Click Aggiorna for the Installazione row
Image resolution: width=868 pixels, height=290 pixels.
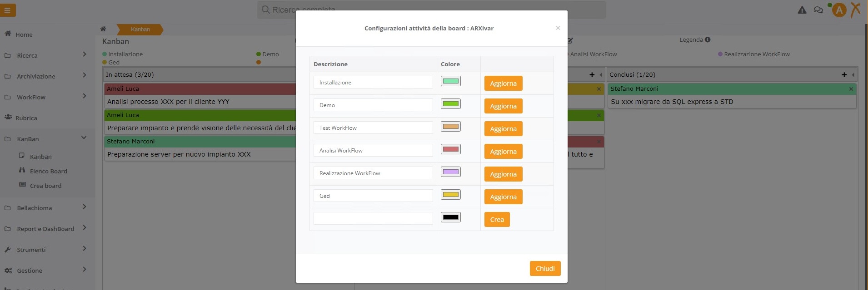[503, 84]
